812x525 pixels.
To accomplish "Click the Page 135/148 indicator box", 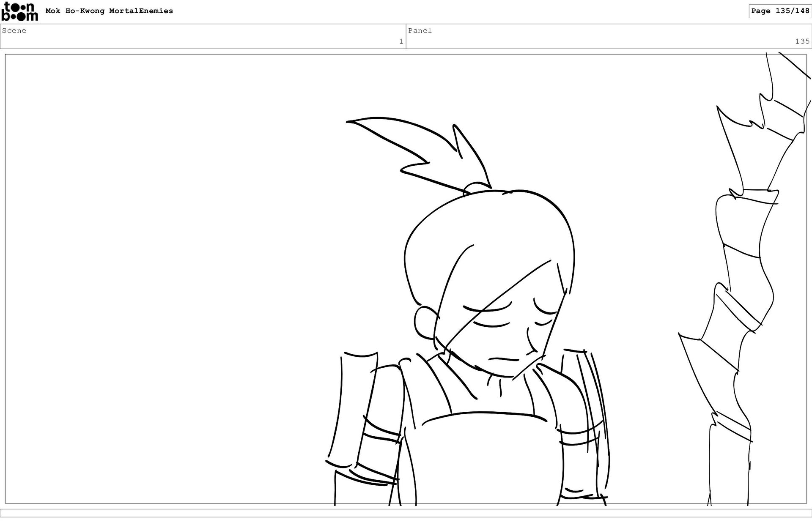I will (780, 11).
